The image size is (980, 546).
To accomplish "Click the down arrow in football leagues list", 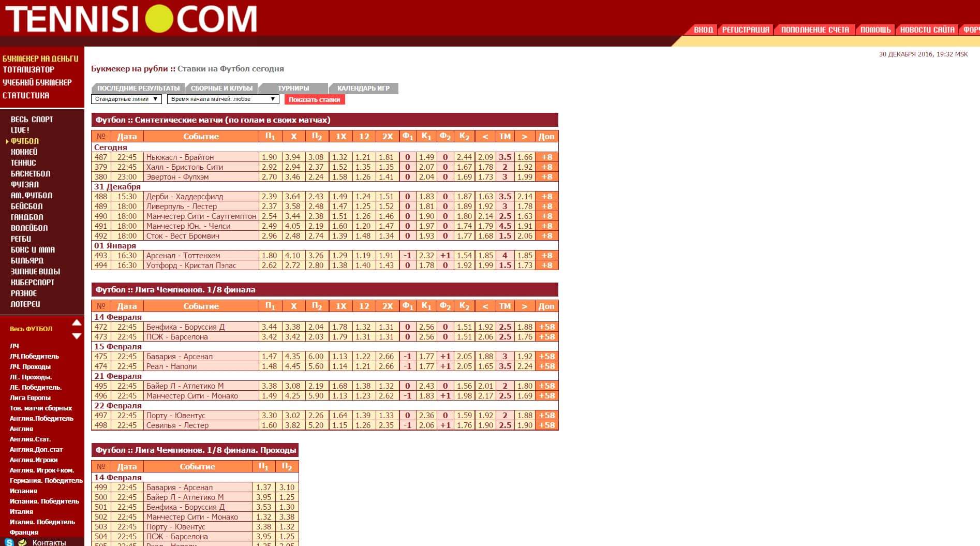I will pyautogui.click(x=77, y=336).
